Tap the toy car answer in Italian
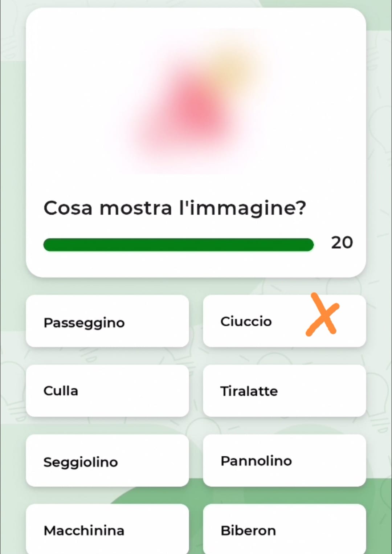Screen dimensions: 392x554 [107, 530]
